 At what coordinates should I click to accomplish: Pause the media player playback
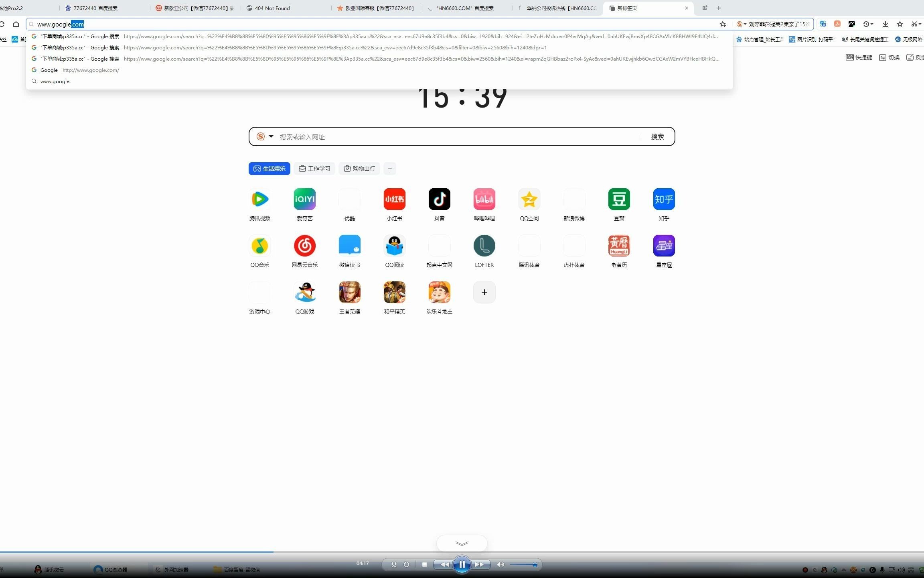(462, 565)
